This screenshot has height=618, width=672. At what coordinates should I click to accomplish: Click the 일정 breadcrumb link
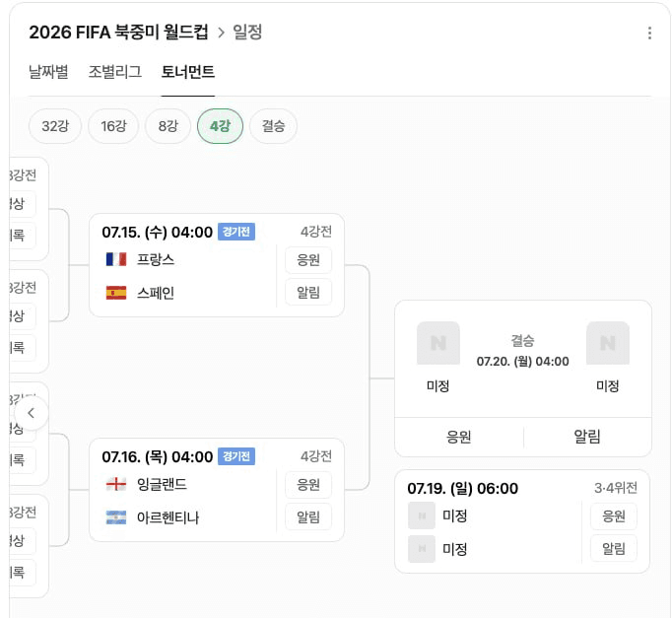247,33
